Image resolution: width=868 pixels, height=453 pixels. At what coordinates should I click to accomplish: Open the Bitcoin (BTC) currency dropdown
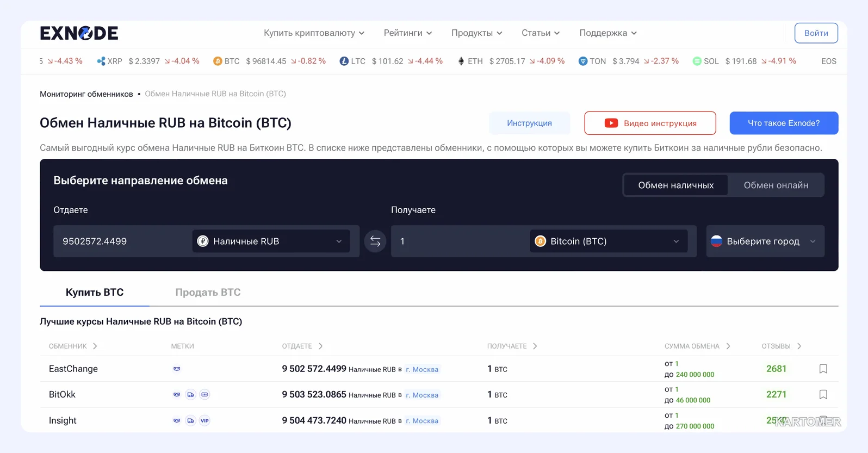tap(609, 241)
